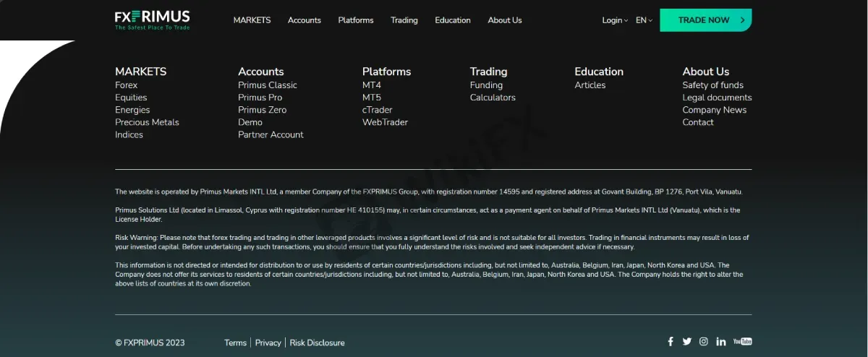Viewport: 868px width, 357px height.
Task: Open the Company News link
Action: pyautogui.click(x=714, y=110)
